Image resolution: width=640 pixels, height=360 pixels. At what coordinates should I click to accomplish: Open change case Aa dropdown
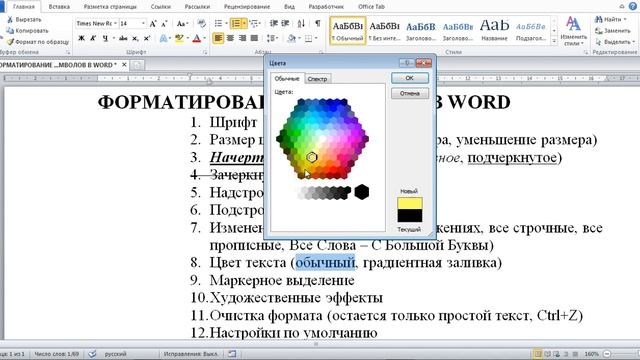point(182,24)
